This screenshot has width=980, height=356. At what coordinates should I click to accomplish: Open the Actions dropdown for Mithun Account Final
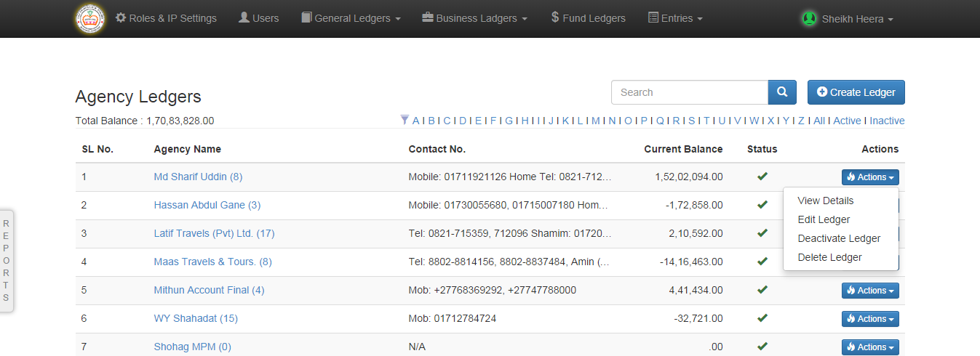click(870, 291)
